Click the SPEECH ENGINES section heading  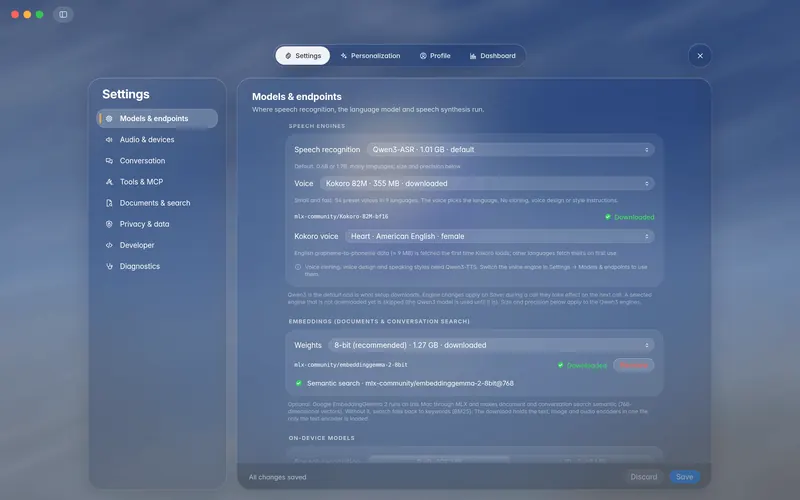point(317,126)
